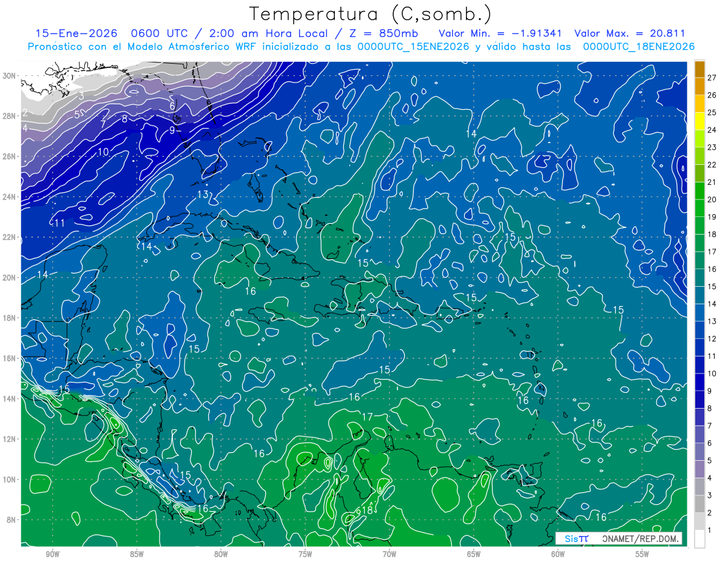Screen dimensions: 728x562
Task: Click the color scale value "1"
Action: click(x=710, y=530)
